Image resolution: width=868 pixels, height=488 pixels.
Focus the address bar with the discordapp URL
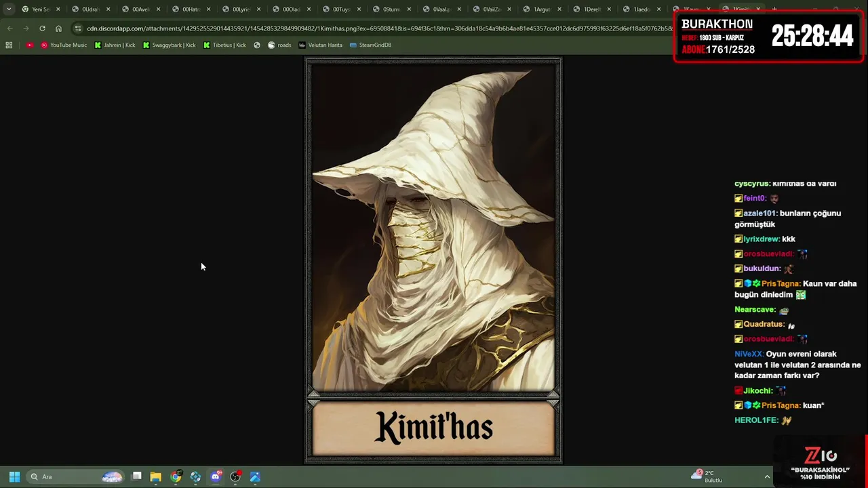(378, 28)
